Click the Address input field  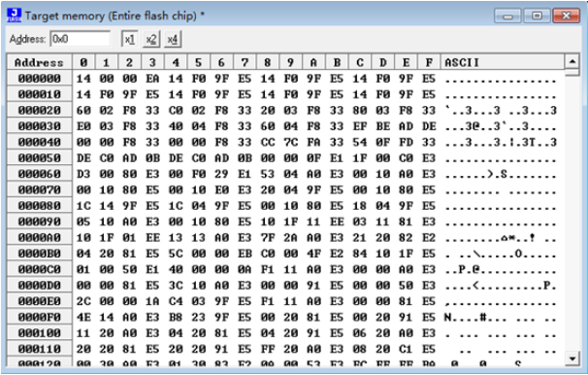pyautogui.click(x=81, y=39)
